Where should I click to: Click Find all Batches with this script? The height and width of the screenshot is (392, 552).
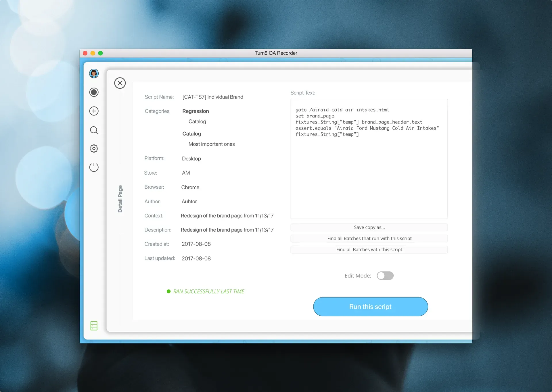point(369,250)
